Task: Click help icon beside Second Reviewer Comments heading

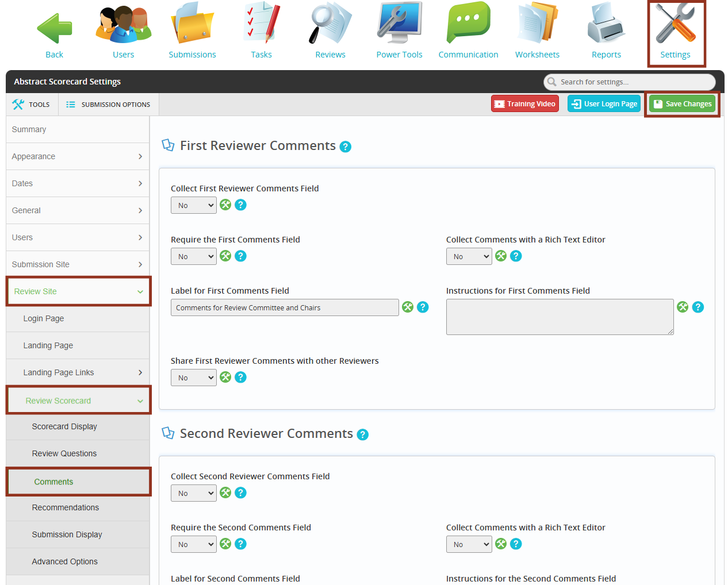Action: click(x=363, y=434)
